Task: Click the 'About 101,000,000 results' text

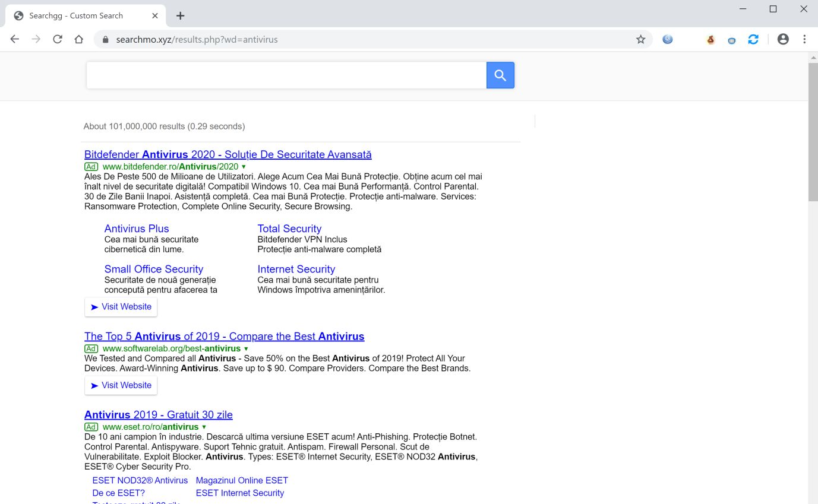Action: pyautogui.click(x=164, y=126)
